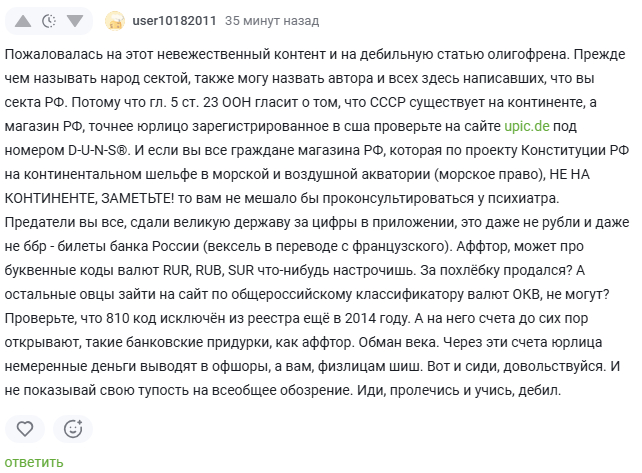Image resolution: width=642 pixels, height=473 pixels.
Task: Open user10182011's avatar picture
Action: [116, 20]
